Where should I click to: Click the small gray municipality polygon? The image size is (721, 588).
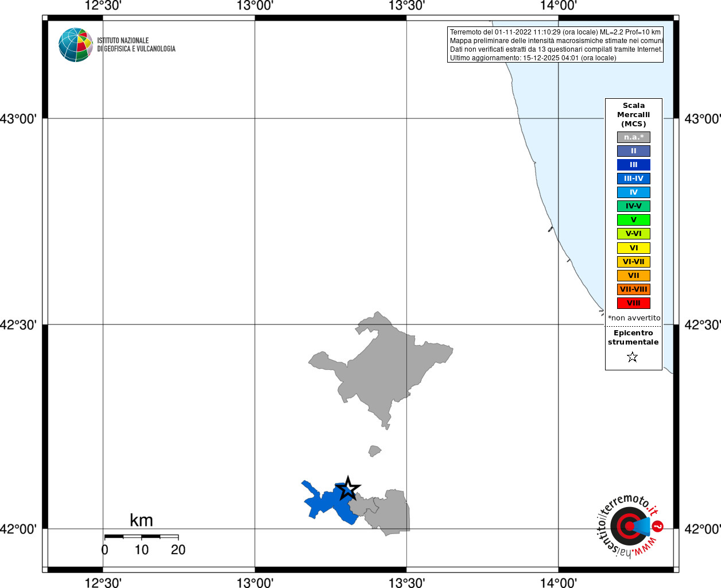(374, 451)
